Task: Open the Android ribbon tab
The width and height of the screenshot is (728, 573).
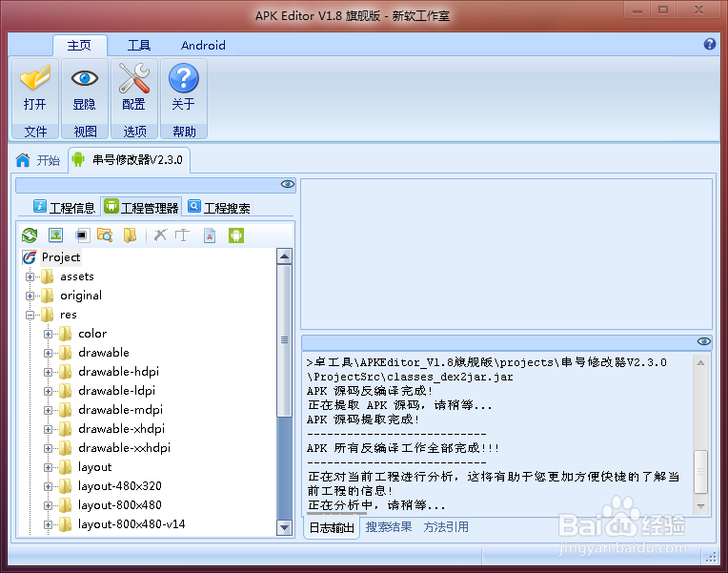Action: [203, 46]
